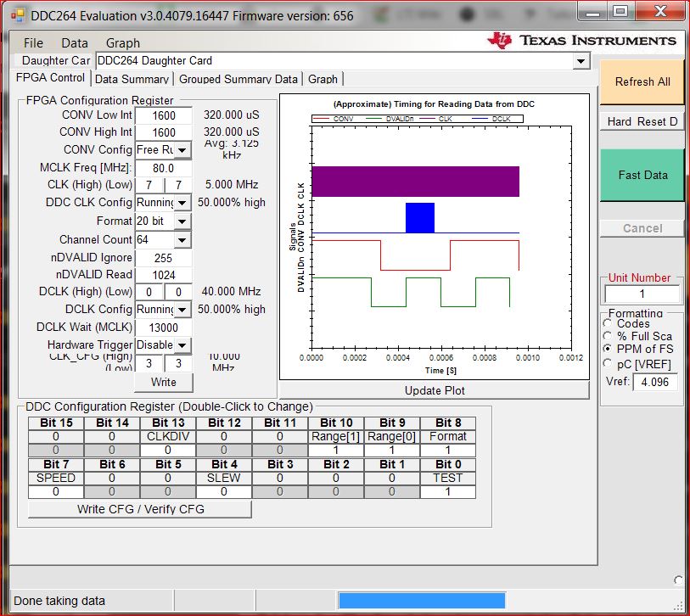Click the CLK High value field
This screenshot has height=616, width=690.
149,185
